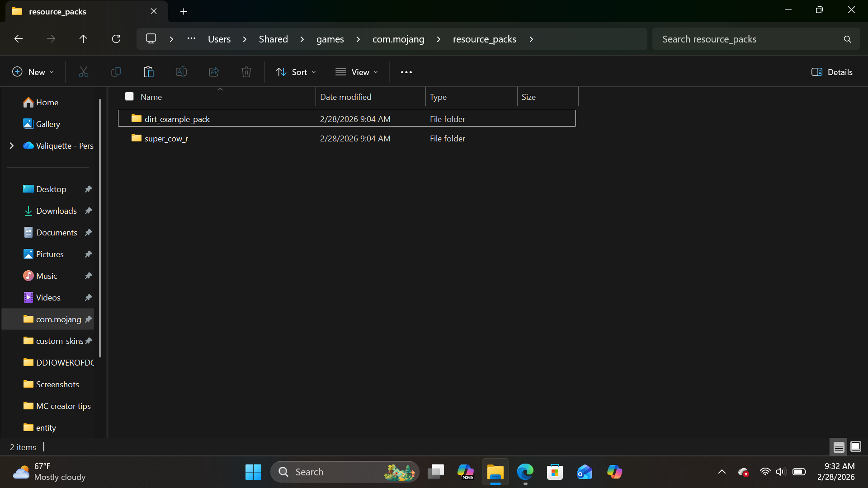Image resolution: width=868 pixels, height=488 pixels.
Task: Open a new File Explorer tab
Action: (x=184, y=11)
